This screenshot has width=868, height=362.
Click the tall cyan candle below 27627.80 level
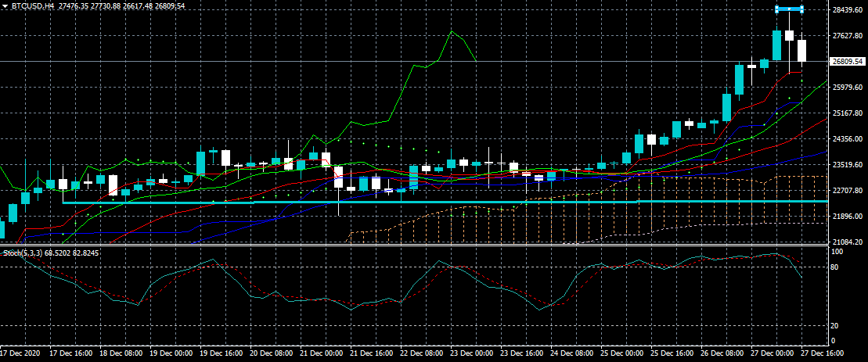click(776, 45)
